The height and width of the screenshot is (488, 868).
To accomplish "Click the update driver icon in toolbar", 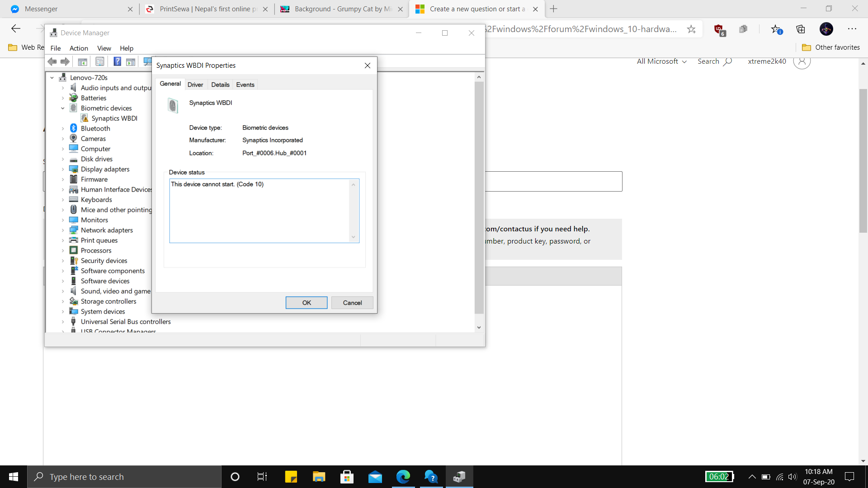I will (x=146, y=62).
